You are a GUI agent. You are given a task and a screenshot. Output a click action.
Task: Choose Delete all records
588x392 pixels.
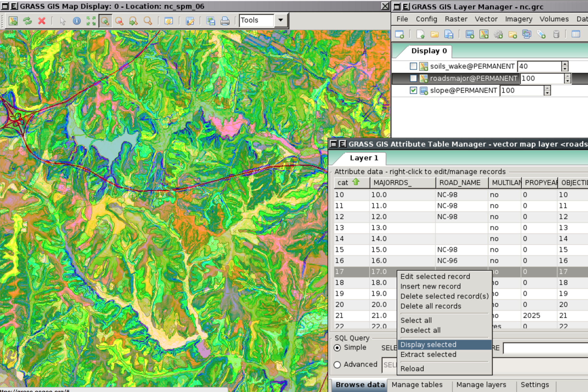pyautogui.click(x=445, y=306)
